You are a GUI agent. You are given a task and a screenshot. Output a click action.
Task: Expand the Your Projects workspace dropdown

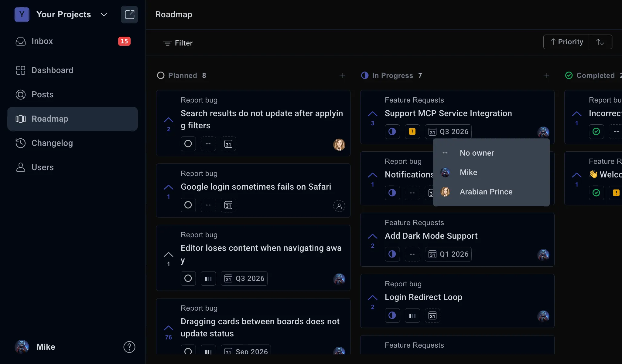104,15
